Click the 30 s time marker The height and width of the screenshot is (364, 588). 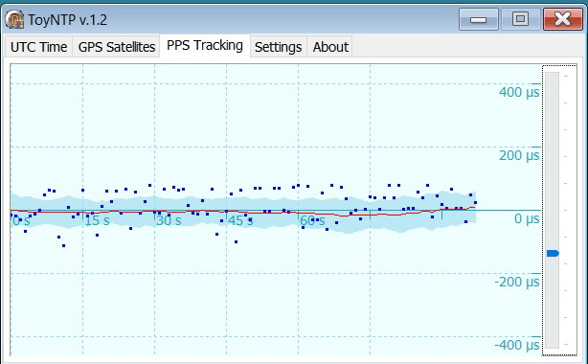[169, 220]
